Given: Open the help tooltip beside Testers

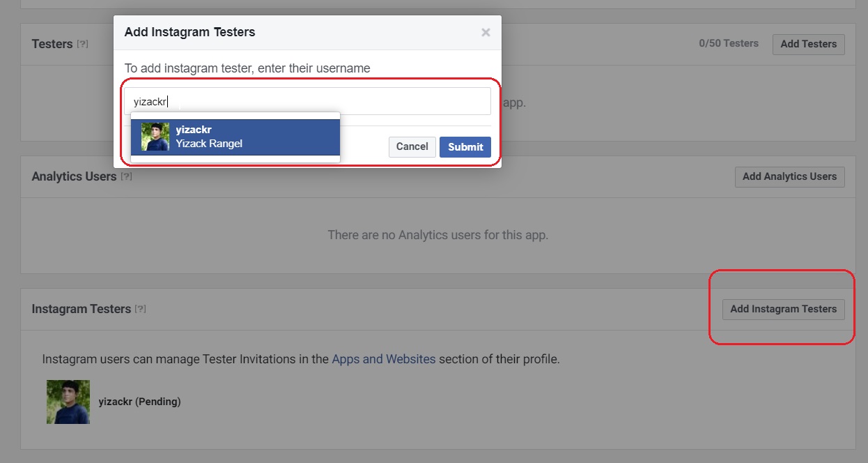Looking at the screenshot, I should 82,44.
